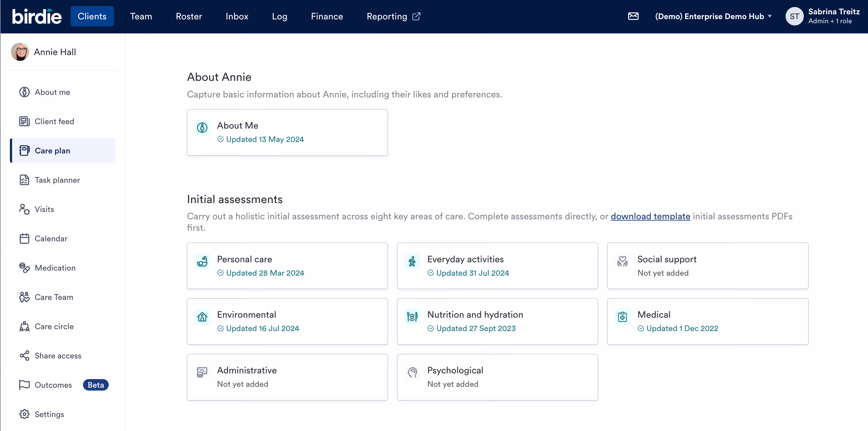Click the Medication pills sidebar icon
868x431 pixels.
click(24, 268)
